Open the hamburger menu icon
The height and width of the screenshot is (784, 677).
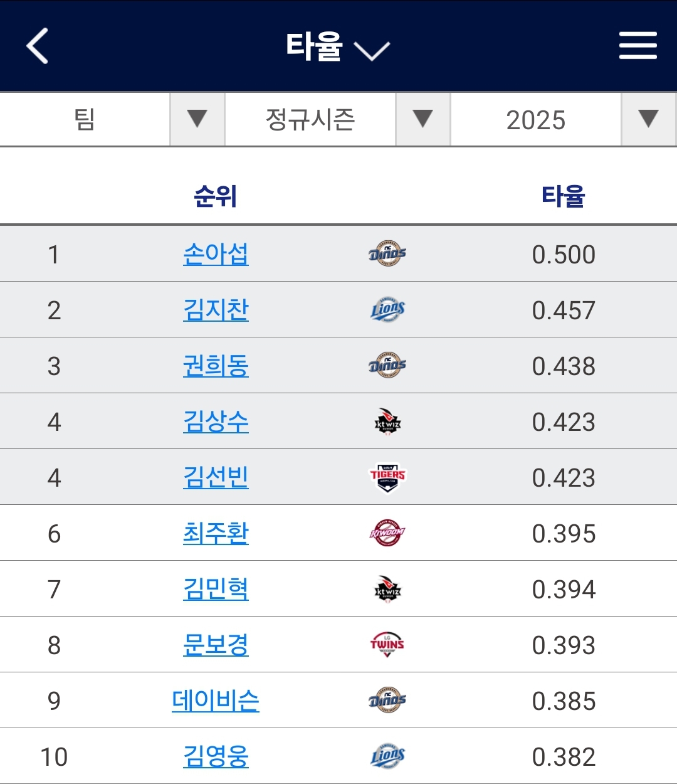pyautogui.click(x=638, y=46)
